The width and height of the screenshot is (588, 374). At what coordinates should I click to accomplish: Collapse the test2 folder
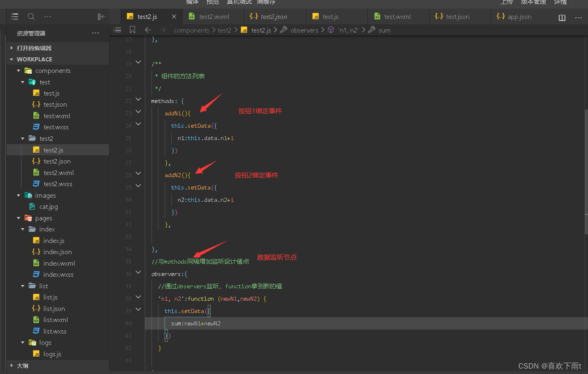click(x=23, y=138)
